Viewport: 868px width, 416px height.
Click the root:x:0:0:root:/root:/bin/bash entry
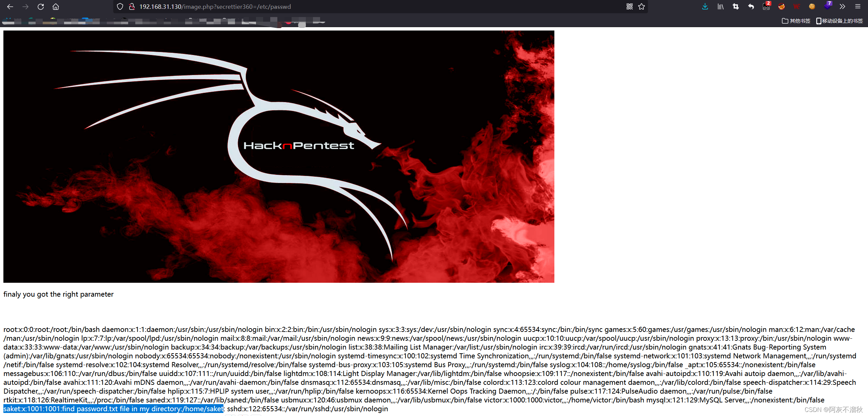52,330
